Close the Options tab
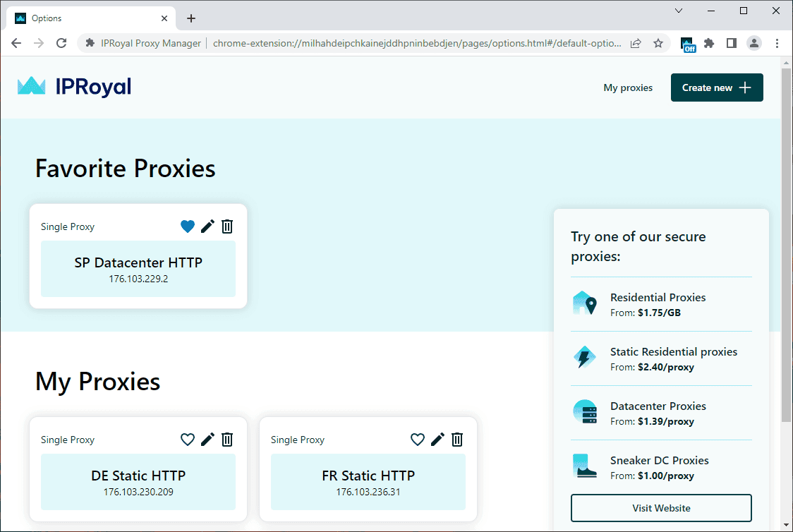Image resolution: width=793 pixels, height=532 pixels. pos(164,18)
